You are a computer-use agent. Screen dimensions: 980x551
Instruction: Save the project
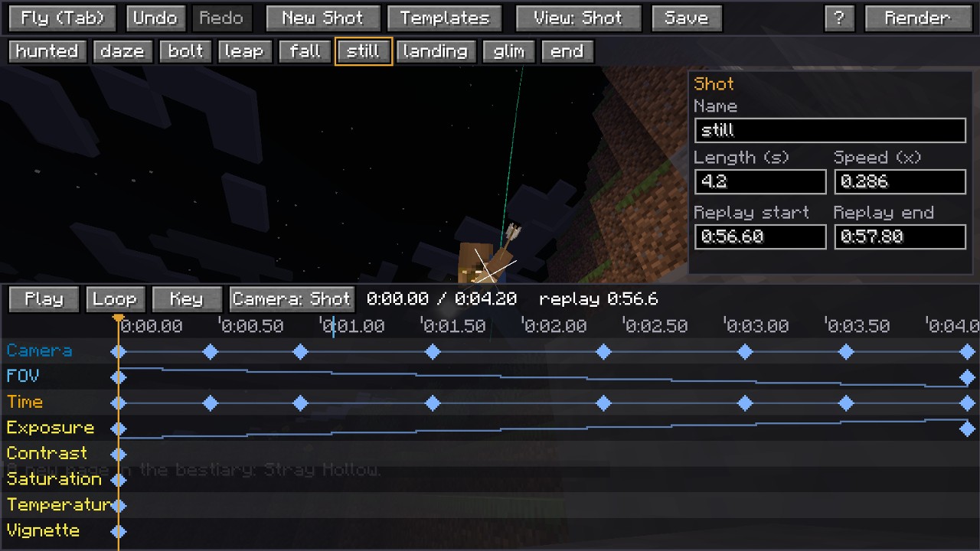tap(686, 18)
